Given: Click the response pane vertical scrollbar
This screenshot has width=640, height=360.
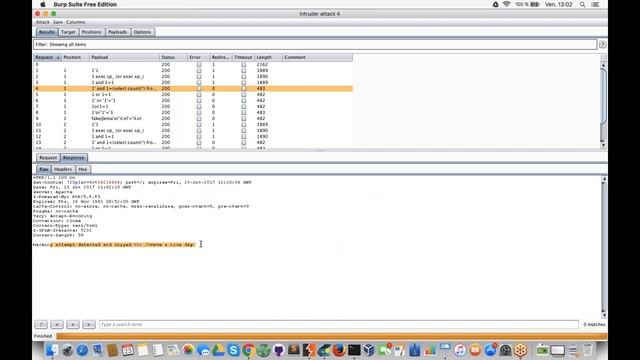Looking at the screenshot, I should click(604, 247).
